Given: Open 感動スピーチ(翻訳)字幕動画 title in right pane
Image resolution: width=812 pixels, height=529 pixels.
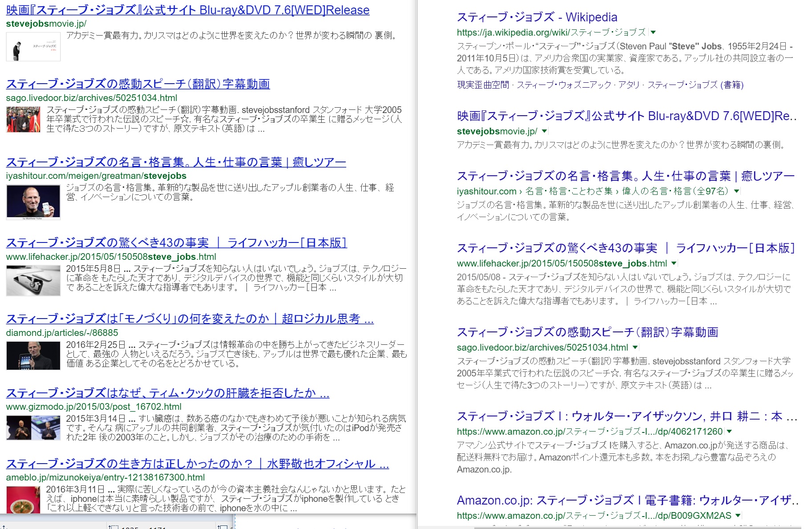Looking at the screenshot, I should pos(587,332).
